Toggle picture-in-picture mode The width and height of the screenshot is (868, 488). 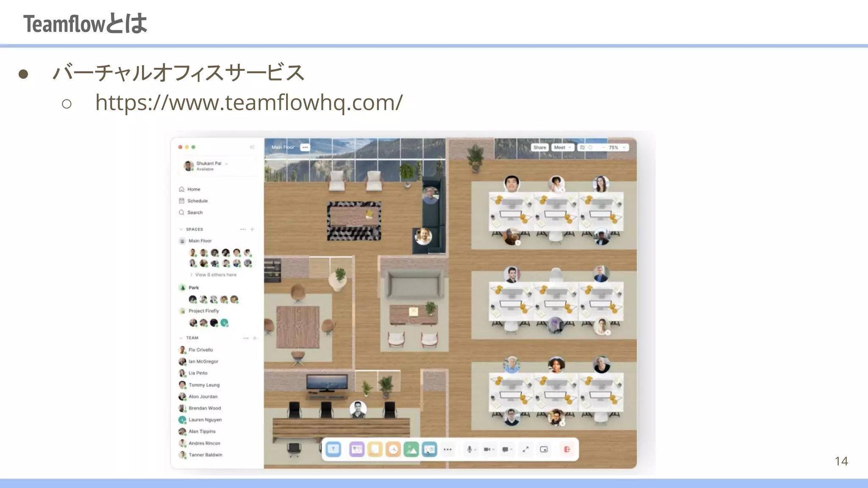click(544, 449)
